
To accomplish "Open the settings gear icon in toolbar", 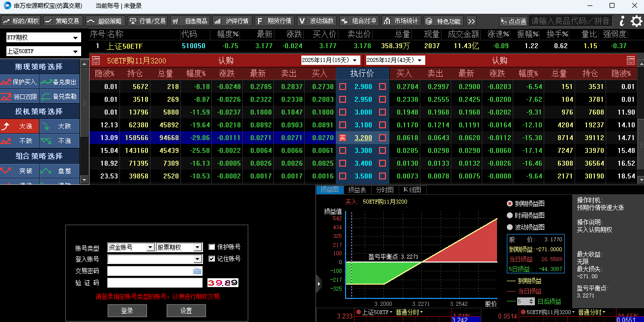I will click(x=636, y=21).
